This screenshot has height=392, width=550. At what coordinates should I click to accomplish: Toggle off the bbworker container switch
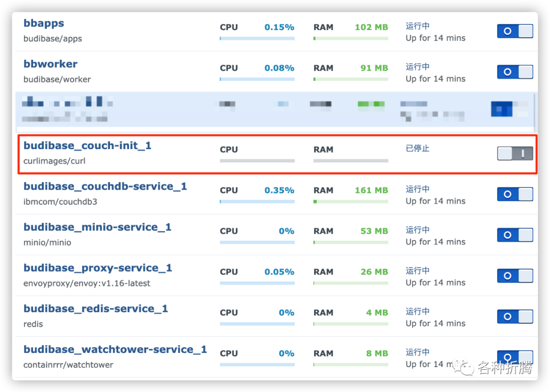coord(515,72)
